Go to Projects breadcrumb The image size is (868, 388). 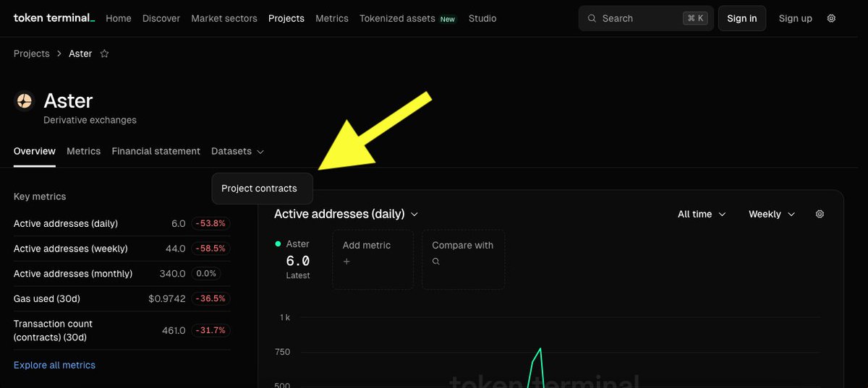point(32,53)
